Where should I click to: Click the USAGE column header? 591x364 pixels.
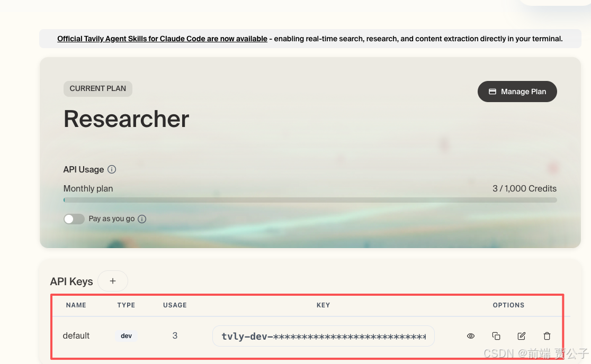coord(175,305)
